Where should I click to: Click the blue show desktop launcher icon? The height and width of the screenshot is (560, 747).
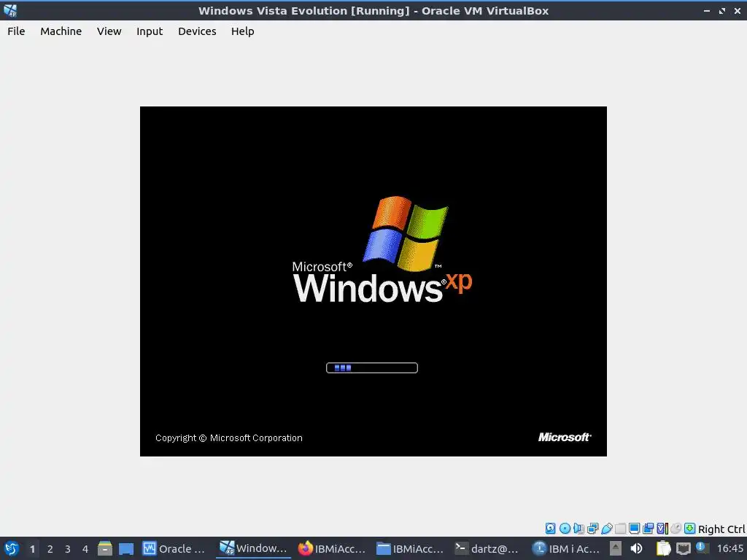[125, 548]
